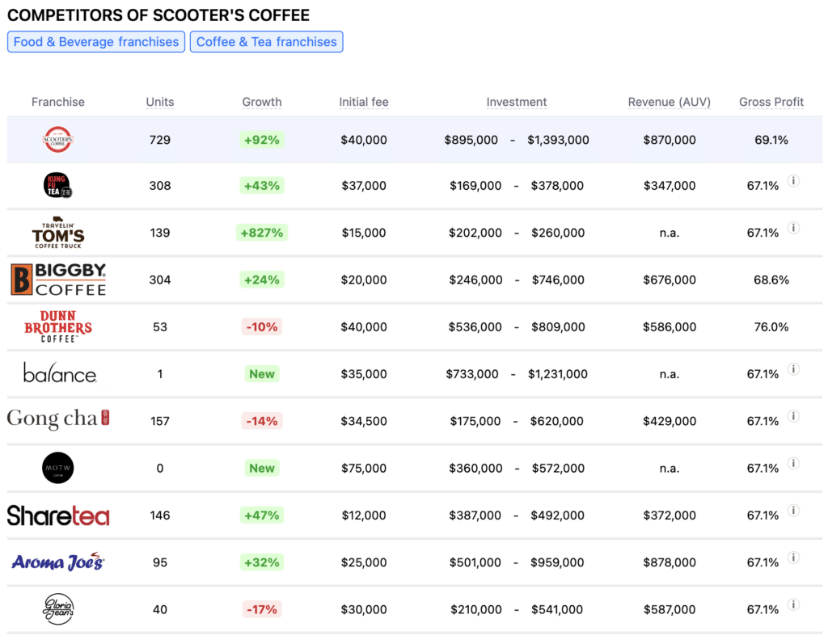Image resolution: width=828 pixels, height=644 pixels.
Task: Open the Gloria Jean's logo
Action: [x=58, y=609]
